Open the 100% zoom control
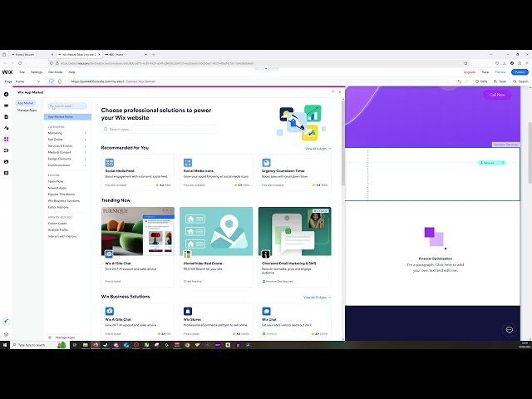The image size is (532, 399). (481, 81)
